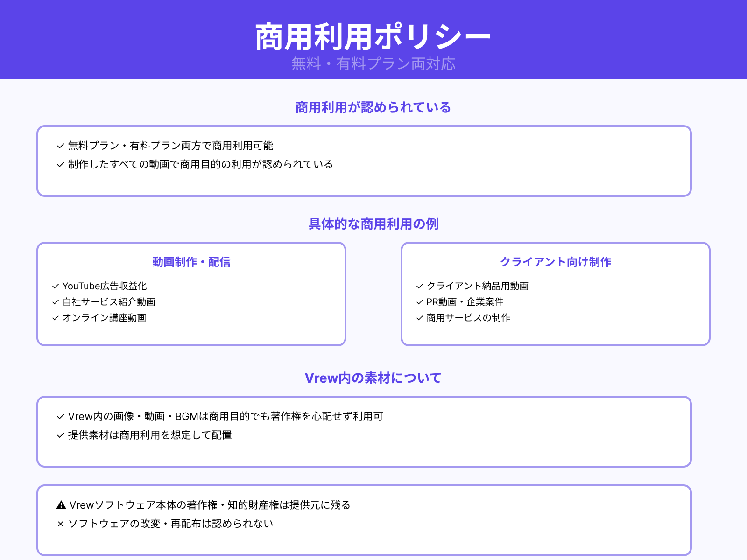The height and width of the screenshot is (560, 747).
Task: Click the 商用利用ポリシー page title
Action: click(373, 35)
